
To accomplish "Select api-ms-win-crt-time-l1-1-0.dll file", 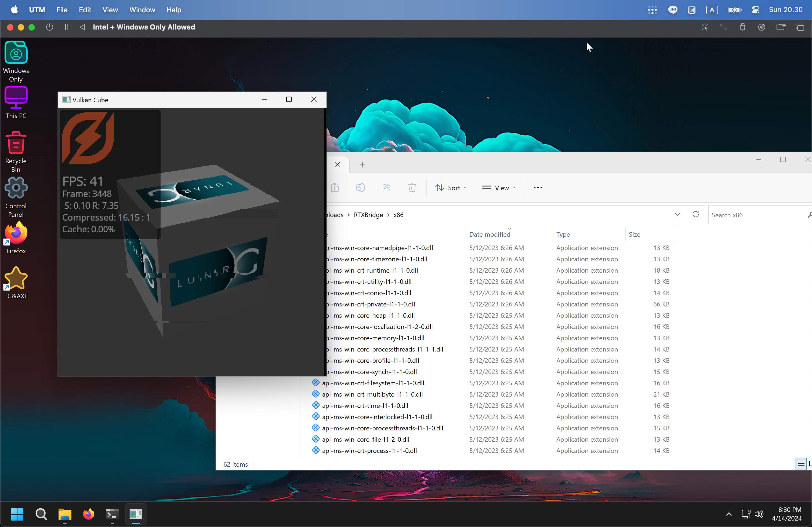I will (365, 405).
